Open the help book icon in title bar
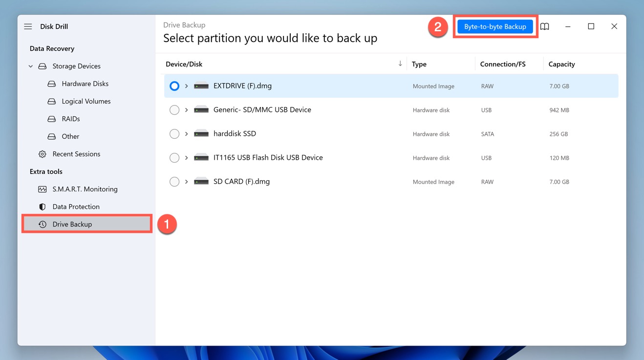This screenshot has width=644, height=360. click(544, 26)
